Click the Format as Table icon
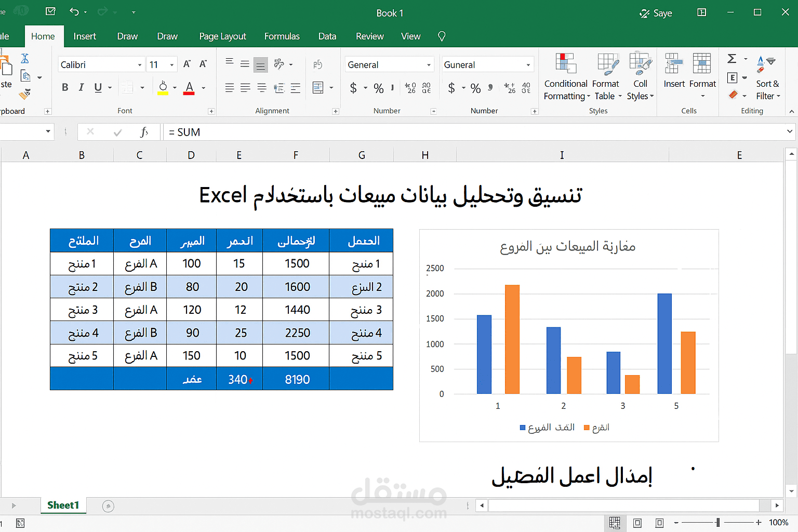 607,64
